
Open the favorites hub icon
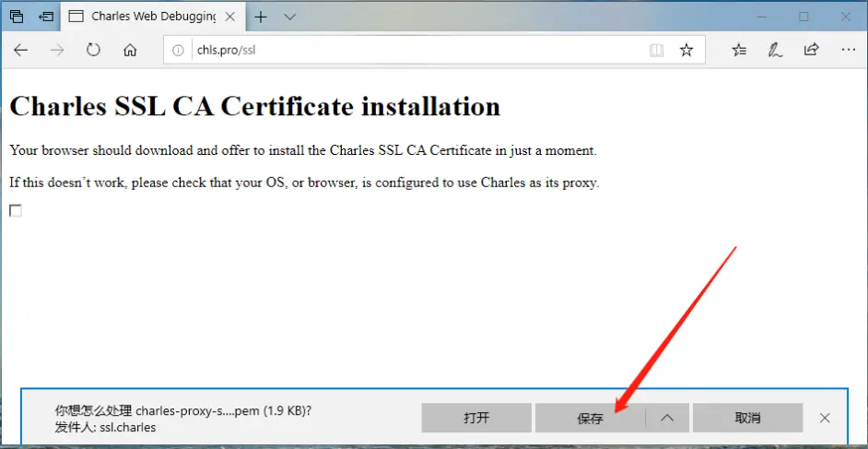pyautogui.click(x=739, y=51)
